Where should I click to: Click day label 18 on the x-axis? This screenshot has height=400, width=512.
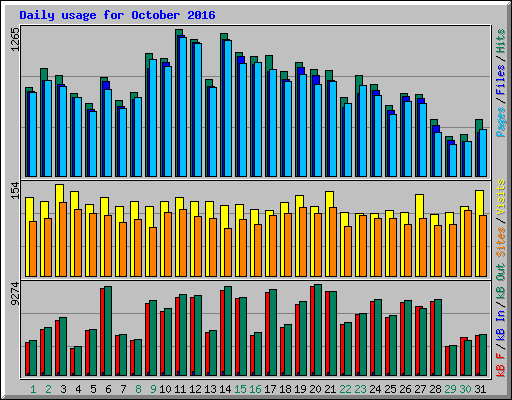pyautogui.click(x=285, y=389)
